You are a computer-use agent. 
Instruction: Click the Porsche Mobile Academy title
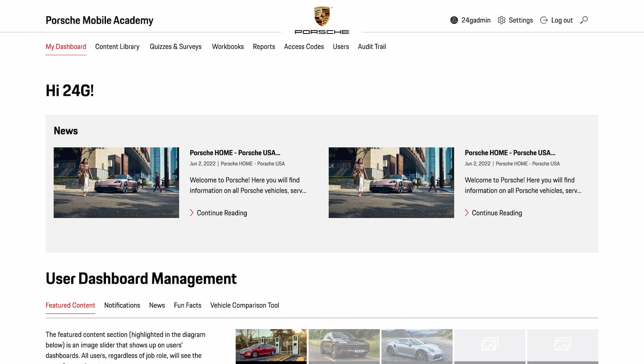coord(99,20)
